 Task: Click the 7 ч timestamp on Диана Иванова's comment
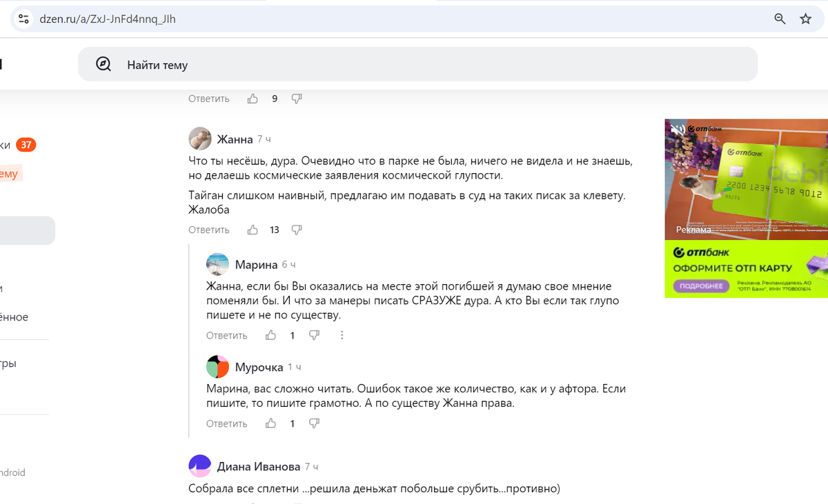(x=311, y=467)
